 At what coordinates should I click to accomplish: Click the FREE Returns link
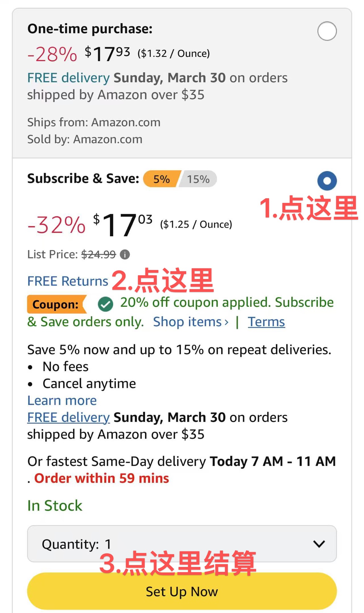(68, 281)
